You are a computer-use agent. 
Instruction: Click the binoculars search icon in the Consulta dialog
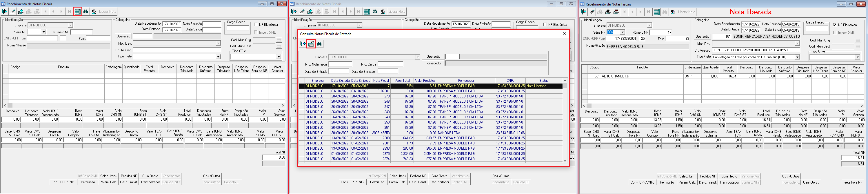(x=319, y=43)
